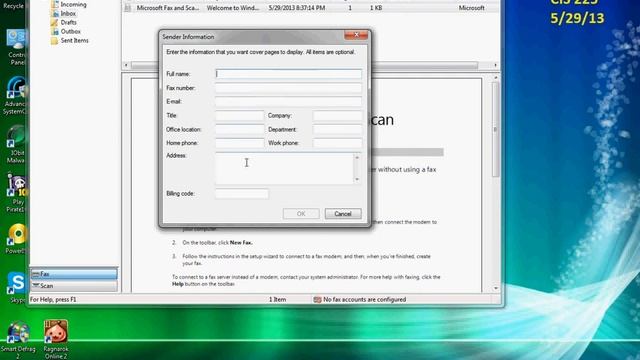Viewport: 640px width, 360px height.
Task: Click the Control Panel desktop icon
Action: pos(16,47)
